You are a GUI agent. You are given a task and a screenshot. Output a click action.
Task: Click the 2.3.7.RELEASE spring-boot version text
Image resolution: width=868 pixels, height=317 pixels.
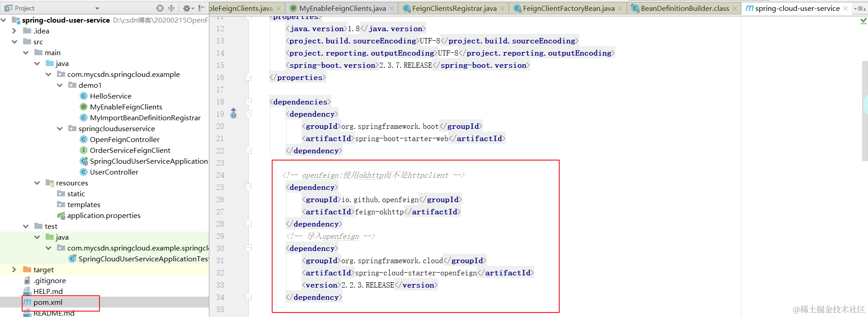406,65
